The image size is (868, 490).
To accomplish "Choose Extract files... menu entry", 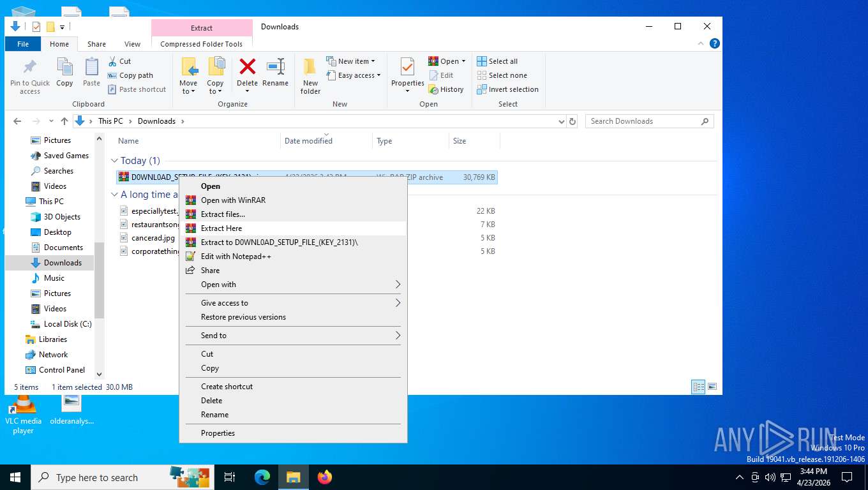I will click(293, 214).
